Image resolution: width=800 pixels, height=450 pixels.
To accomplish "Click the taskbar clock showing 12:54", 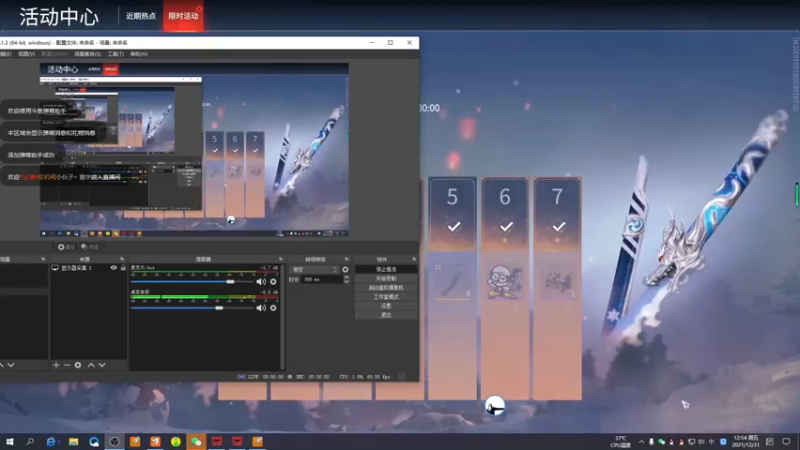I will (745, 442).
